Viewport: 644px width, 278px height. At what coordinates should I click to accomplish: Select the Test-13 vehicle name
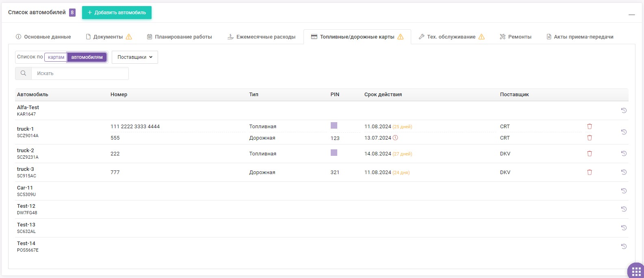pos(26,225)
